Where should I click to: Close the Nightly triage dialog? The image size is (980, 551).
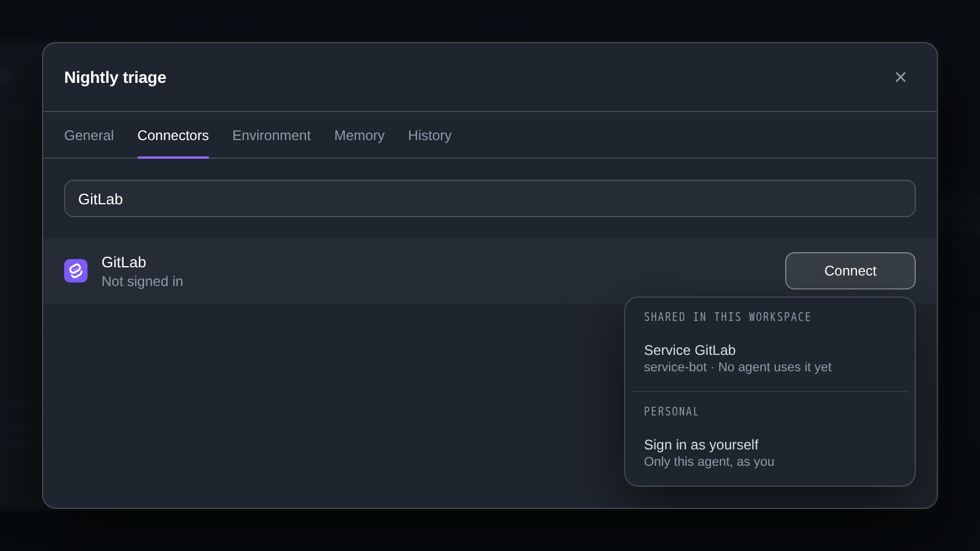901,77
